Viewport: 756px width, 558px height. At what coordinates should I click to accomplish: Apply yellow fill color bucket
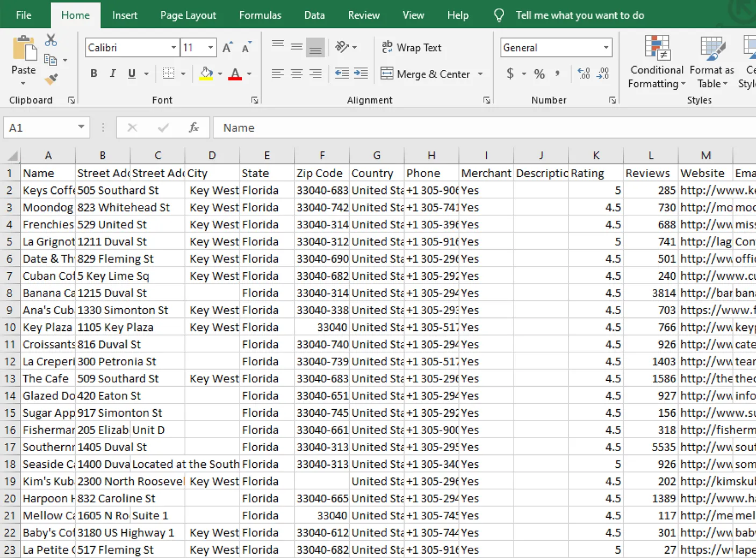(x=206, y=74)
